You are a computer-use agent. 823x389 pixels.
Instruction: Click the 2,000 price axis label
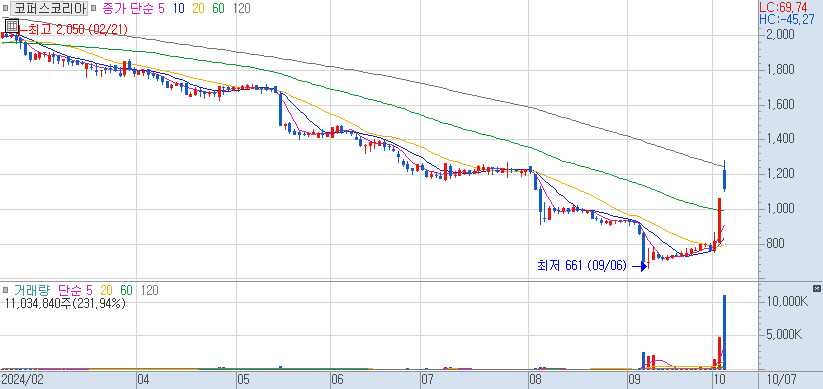[780, 35]
